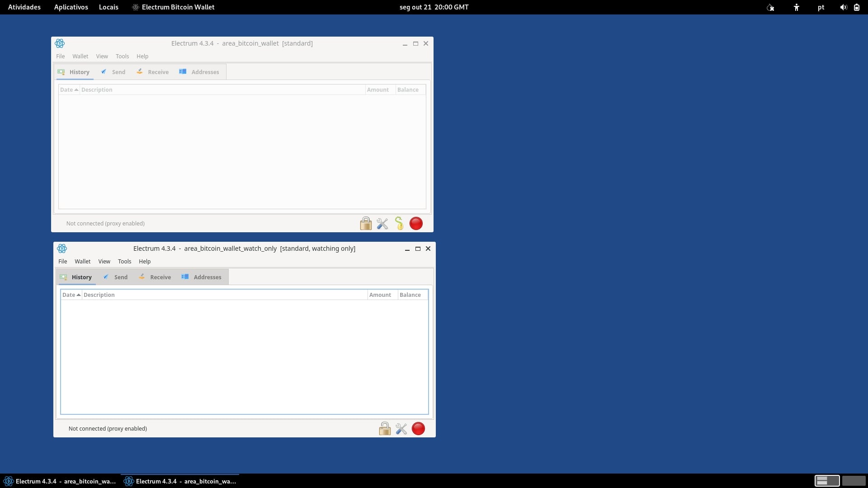Click Description column header in area_bitcoin_wallet history
The image size is (868, 488).
click(222, 90)
